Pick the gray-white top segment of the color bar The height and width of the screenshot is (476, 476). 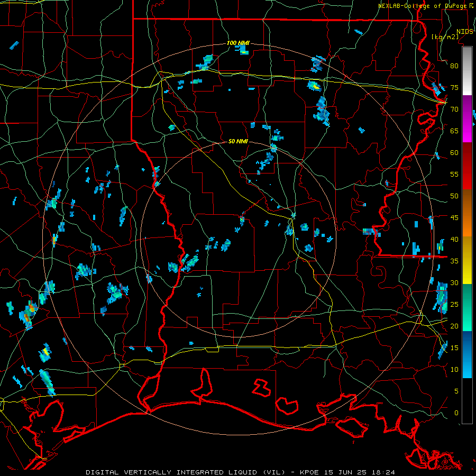[x=468, y=71]
